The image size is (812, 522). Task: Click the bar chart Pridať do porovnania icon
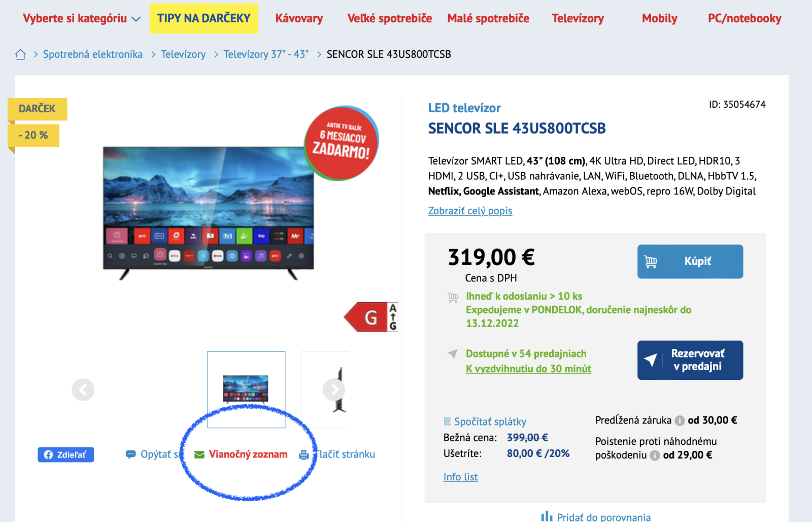[547, 516]
